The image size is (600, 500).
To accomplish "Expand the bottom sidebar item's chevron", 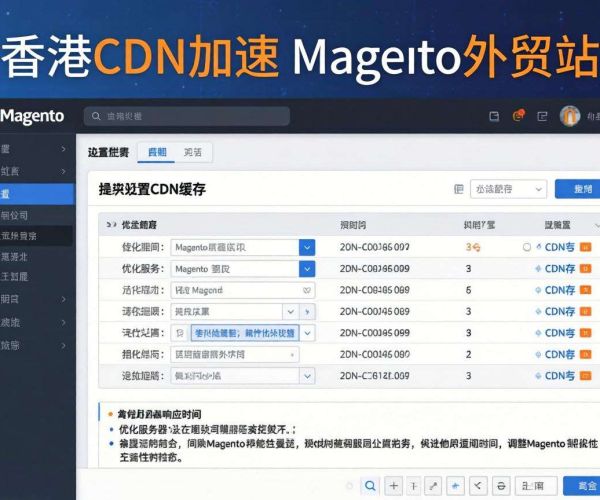I will pyautogui.click(x=64, y=346).
